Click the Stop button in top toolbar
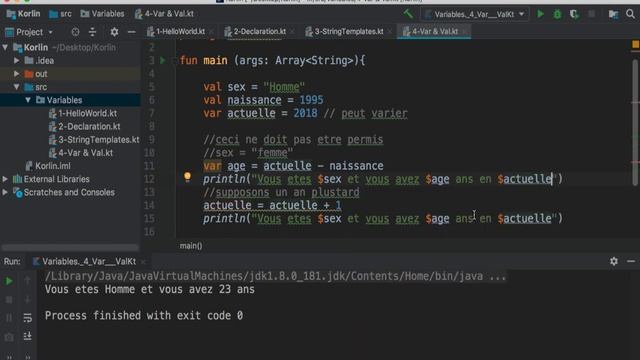Viewport: 640px width, 360px height. [591, 14]
